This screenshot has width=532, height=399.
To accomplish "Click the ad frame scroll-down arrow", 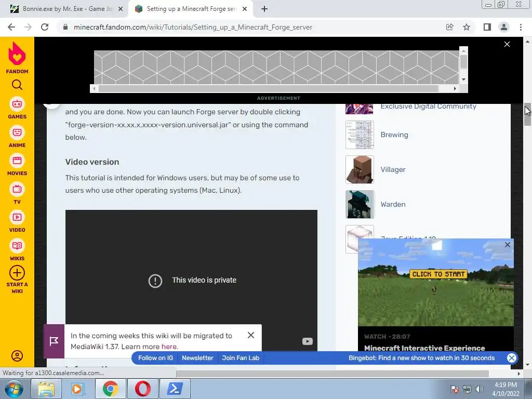I will click(464, 79).
